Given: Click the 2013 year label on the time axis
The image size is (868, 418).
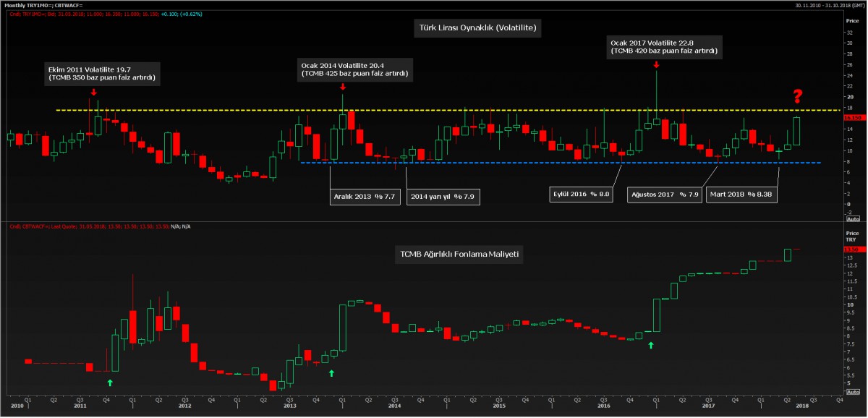Looking at the screenshot, I should click(289, 406).
